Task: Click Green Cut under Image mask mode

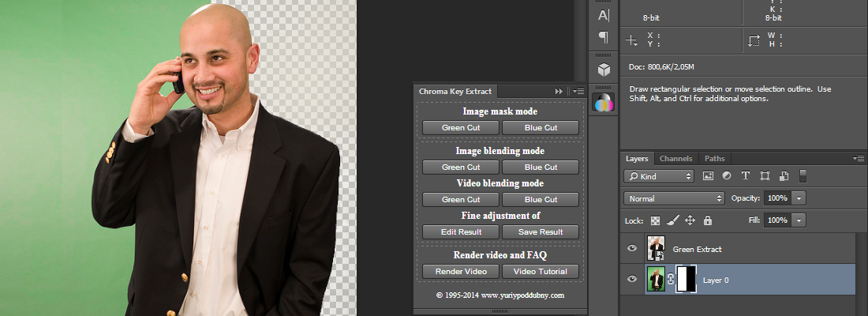Action: (x=461, y=127)
